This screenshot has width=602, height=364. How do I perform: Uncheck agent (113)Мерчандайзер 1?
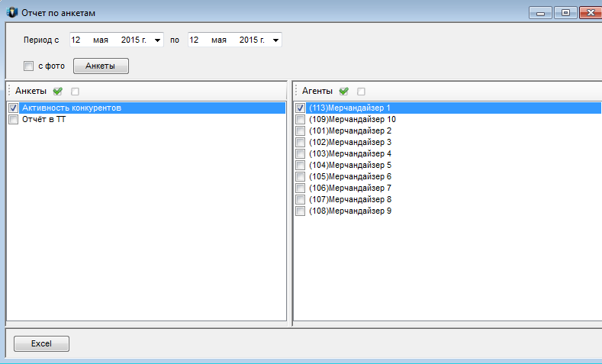tap(300, 108)
